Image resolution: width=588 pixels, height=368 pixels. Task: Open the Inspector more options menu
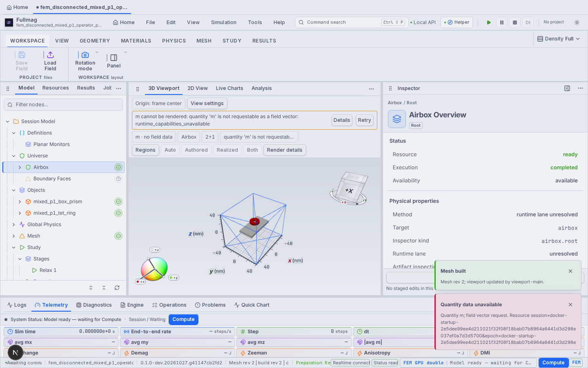(x=580, y=88)
